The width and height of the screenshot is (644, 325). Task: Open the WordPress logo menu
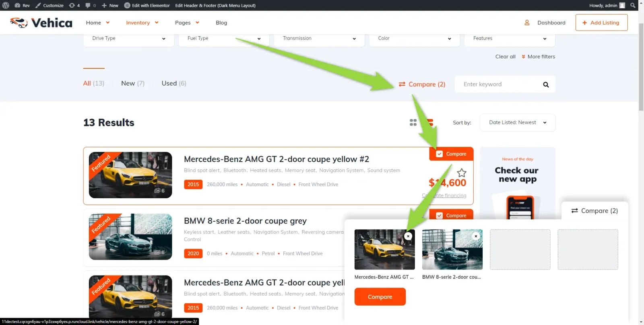(6, 5)
